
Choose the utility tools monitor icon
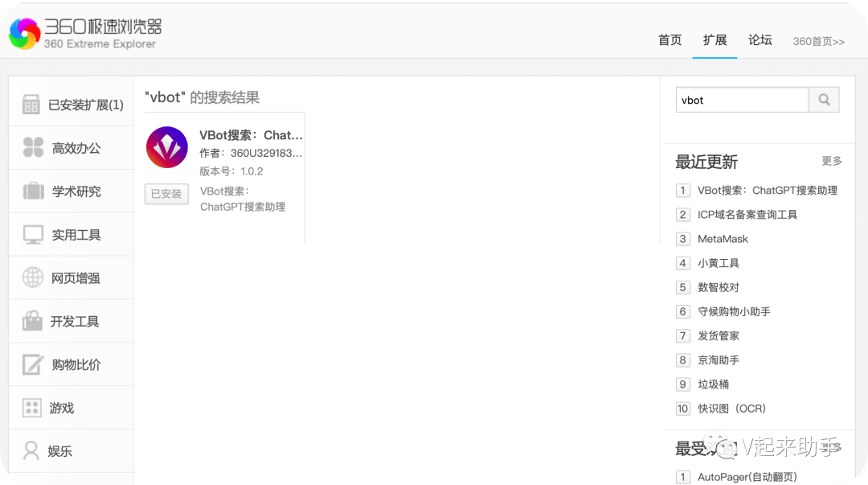point(33,235)
